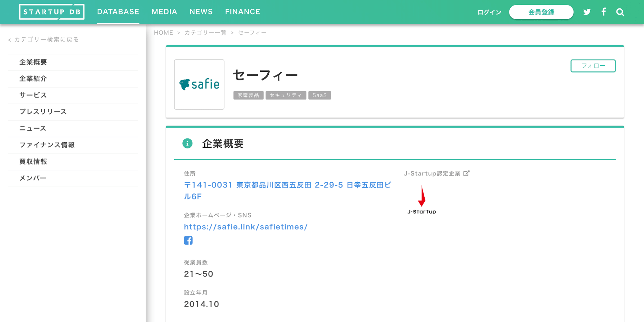The image size is (644, 322).
Task: Click the セーフィー breadcrumb text
Action: click(252, 33)
